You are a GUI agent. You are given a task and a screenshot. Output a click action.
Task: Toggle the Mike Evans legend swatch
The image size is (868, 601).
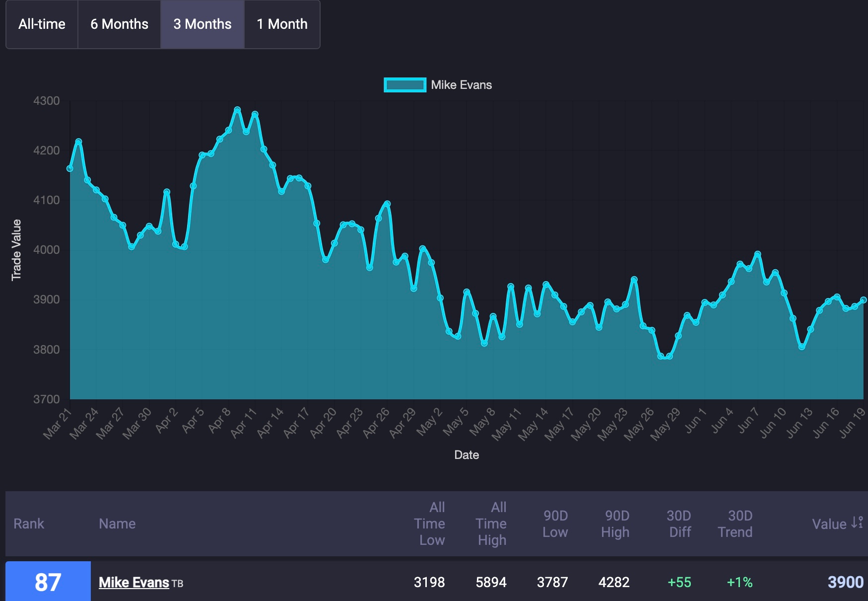(x=405, y=85)
